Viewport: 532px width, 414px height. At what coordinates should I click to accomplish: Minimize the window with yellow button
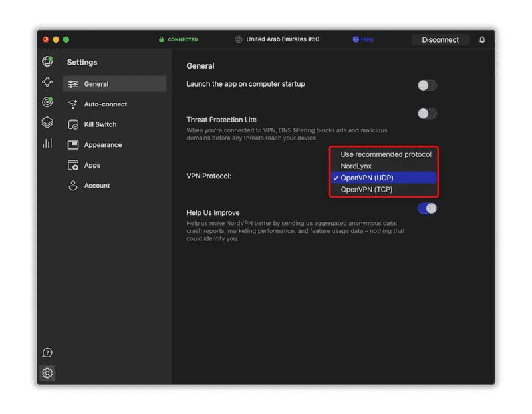(x=56, y=39)
